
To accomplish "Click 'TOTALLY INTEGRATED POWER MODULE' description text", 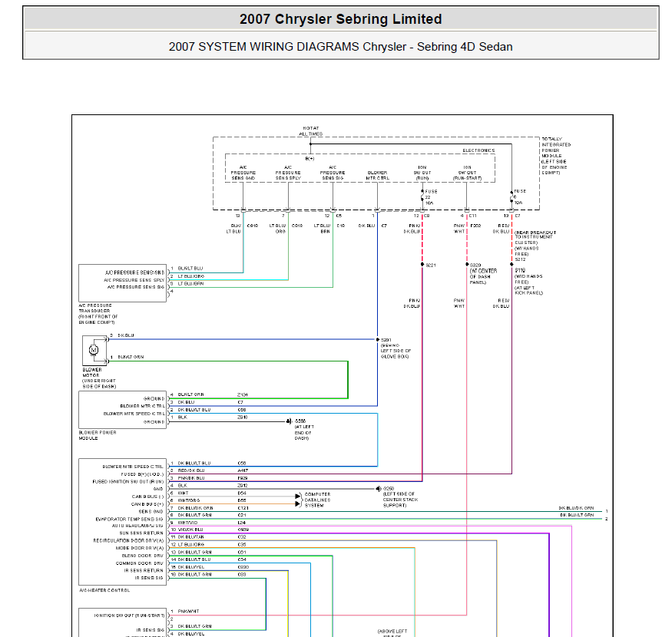I will [556, 156].
